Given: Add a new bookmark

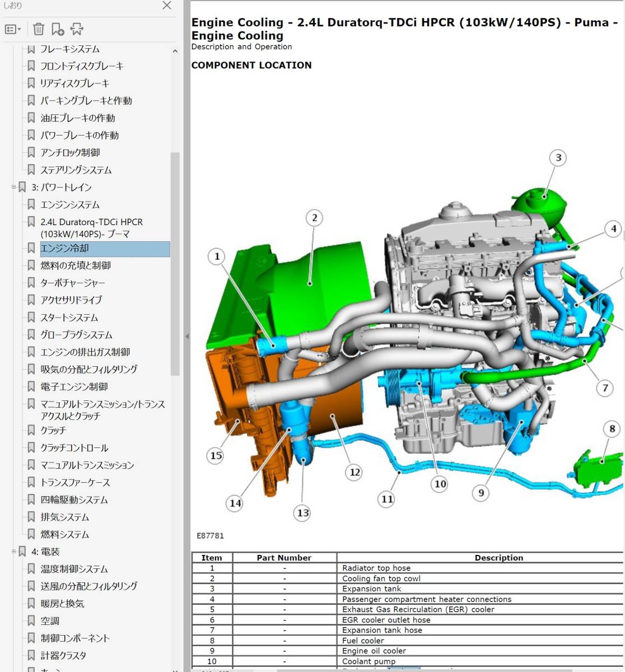Looking at the screenshot, I should tap(57, 29).
